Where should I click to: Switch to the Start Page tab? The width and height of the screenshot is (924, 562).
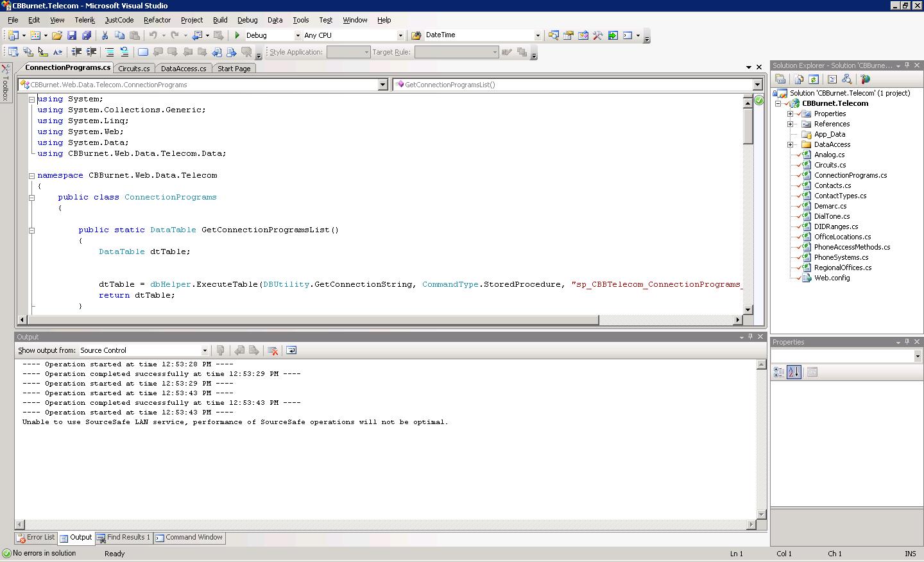[x=234, y=69]
